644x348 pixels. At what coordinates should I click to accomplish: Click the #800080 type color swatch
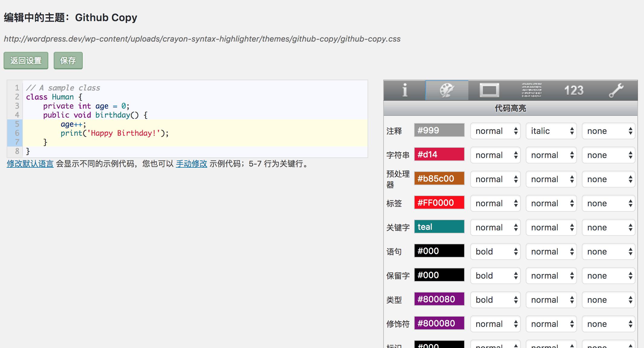click(439, 299)
